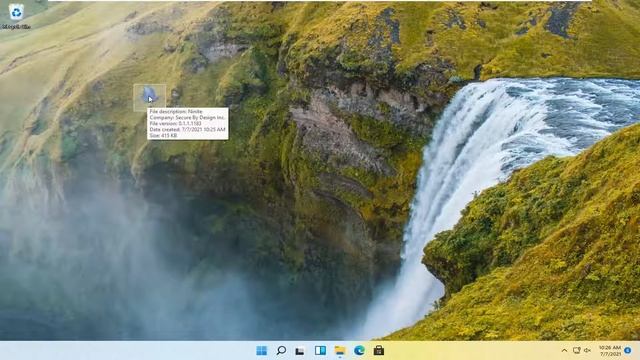Open the network status tray icon

[576, 351]
